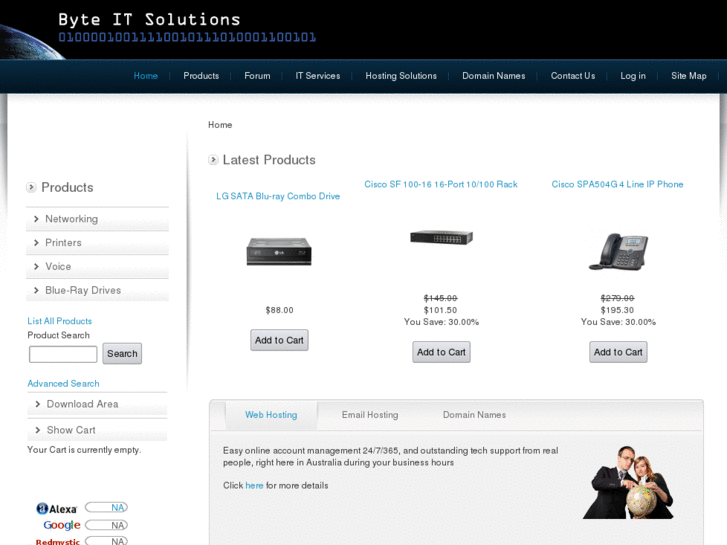This screenshot has width=727, height=545.
Task: Open the Blue-Ray Drives category
Action: [97, 290]
